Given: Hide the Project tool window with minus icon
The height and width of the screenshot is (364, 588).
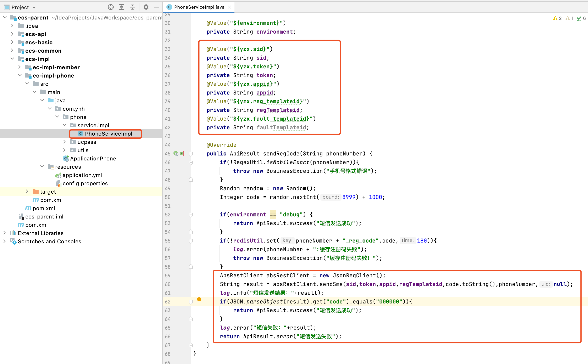Looking at the screenshot, I should tap(157, 7).
